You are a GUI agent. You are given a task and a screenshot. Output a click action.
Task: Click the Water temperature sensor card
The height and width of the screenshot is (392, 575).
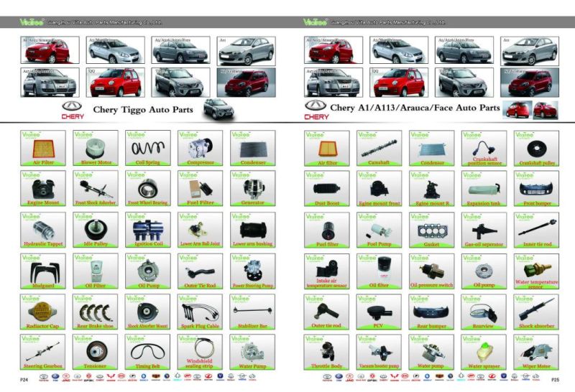click(x=536, y=271)
